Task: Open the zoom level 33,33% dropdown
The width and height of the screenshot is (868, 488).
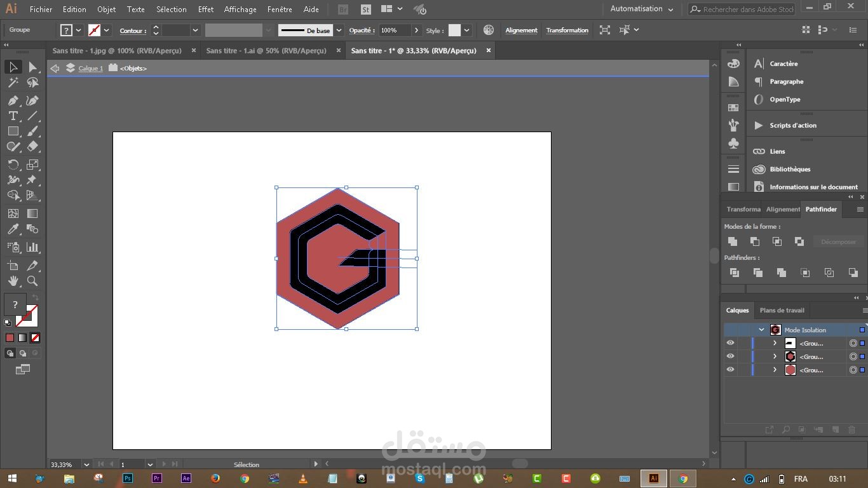Action: pos(86,464)
